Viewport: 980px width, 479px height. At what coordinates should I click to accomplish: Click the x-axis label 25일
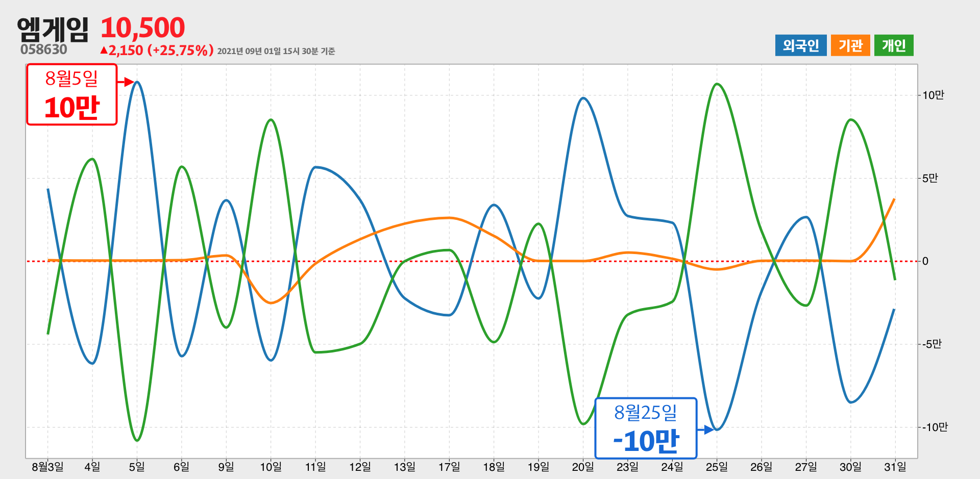coord(717,467)
